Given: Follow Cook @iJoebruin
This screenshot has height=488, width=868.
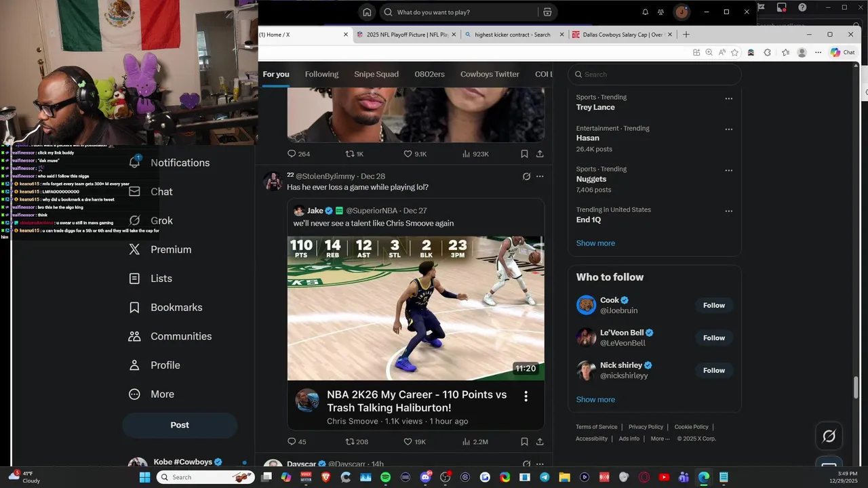Looking at the screenshot, I should tap(714, 306).
